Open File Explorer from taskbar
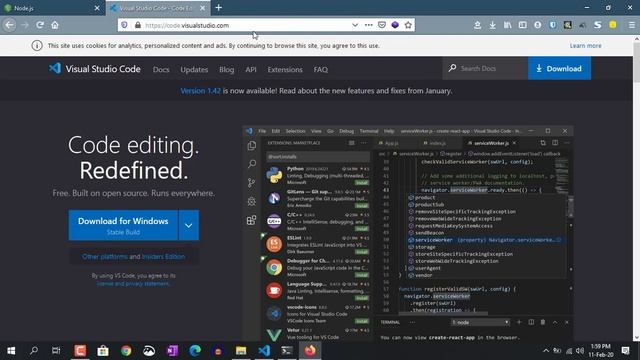Image resolution: width=640 pixels, height=360 pixels. tap(241, 351)
